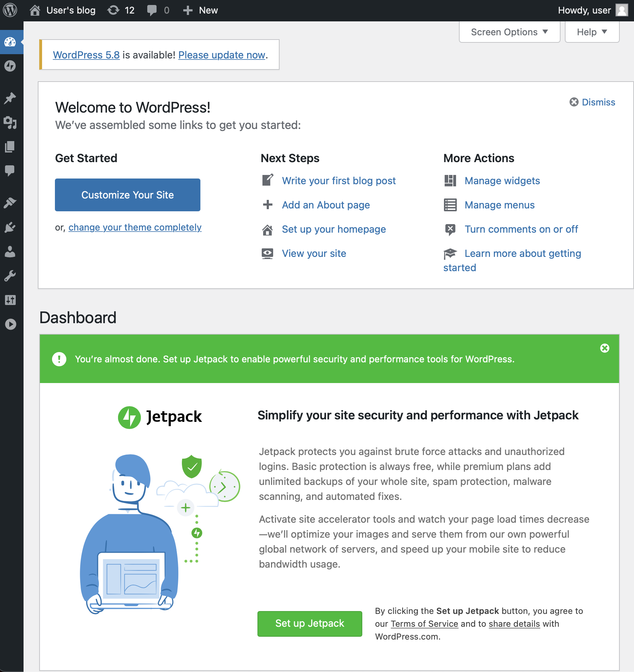The width and height of the screenshot is (634, 672).
Task: Expand the Screen Options dropdown
Action: pyautogui.click(x=509, y=32)
